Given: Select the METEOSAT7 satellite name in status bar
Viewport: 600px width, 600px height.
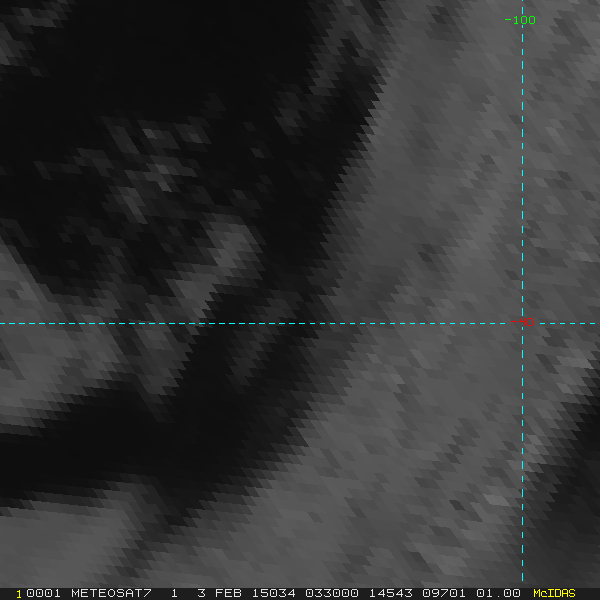Looking at the screenshot, I should 111,593.
